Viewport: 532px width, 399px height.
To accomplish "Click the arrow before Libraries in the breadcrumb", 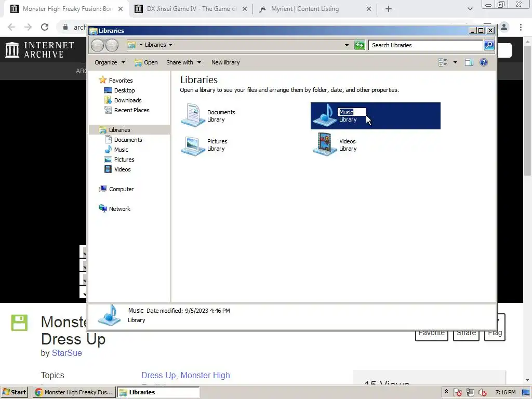I will coord(141,45).
